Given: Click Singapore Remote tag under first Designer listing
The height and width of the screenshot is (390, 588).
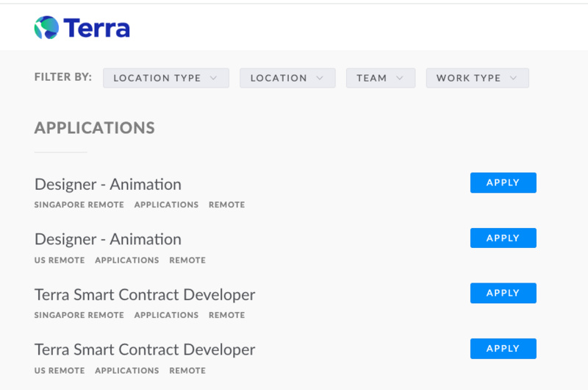Looking at the screenshot, I should click(79, 205).
